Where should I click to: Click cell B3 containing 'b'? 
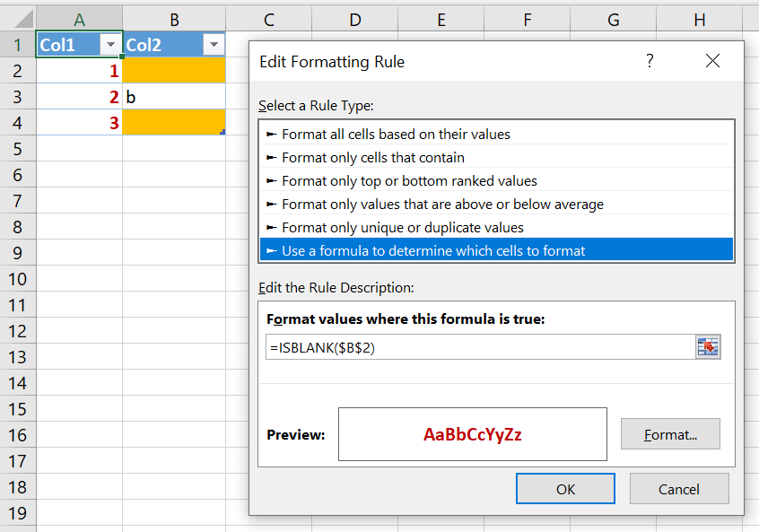174,96
